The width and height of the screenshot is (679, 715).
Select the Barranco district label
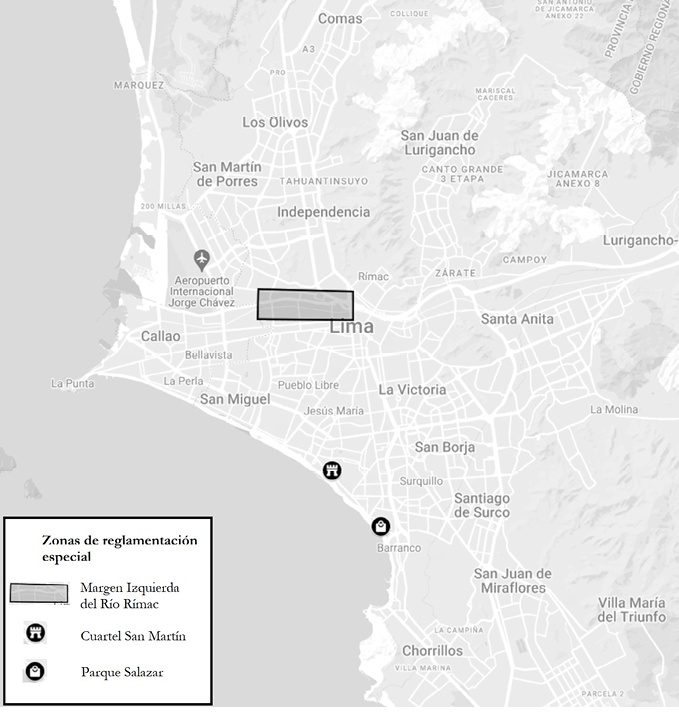[399, 548]
